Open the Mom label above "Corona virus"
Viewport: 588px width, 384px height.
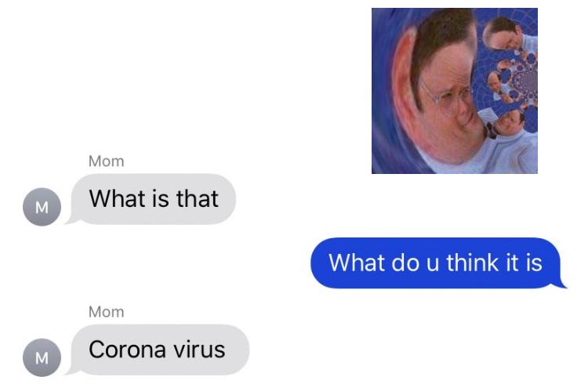106,312
